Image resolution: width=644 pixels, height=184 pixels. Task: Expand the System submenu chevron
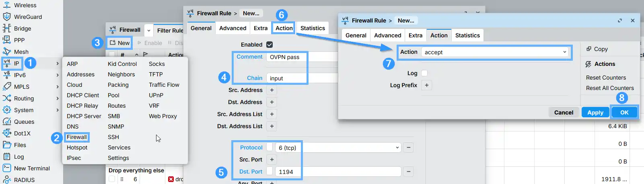coord(58,110)
